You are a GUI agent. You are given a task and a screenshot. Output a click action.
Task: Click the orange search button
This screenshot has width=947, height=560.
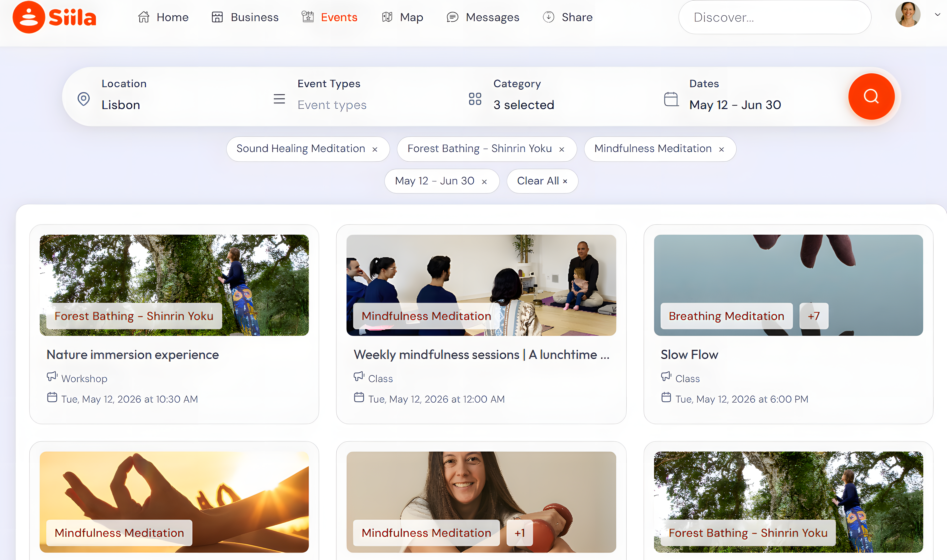coord(871,97)
